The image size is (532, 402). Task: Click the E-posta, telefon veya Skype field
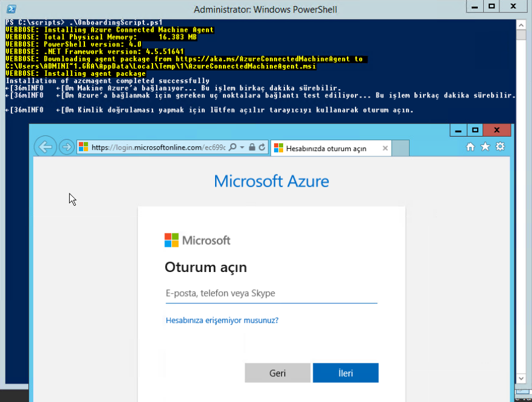tap(272, 293)
